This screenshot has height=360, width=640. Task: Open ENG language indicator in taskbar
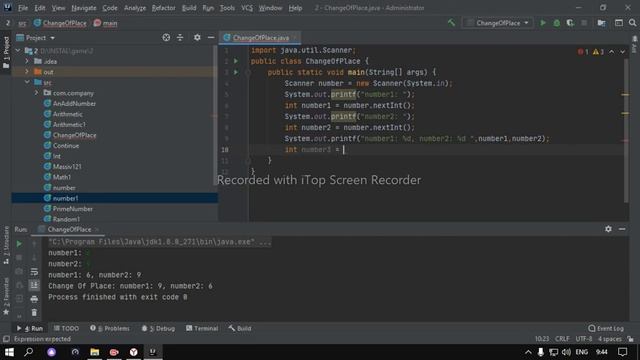click(581, 352)
